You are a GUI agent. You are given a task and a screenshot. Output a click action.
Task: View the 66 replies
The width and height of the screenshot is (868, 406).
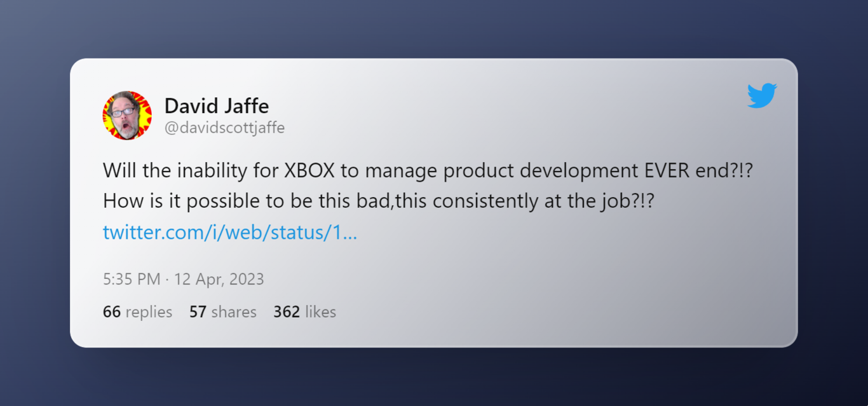coord(137,312)
